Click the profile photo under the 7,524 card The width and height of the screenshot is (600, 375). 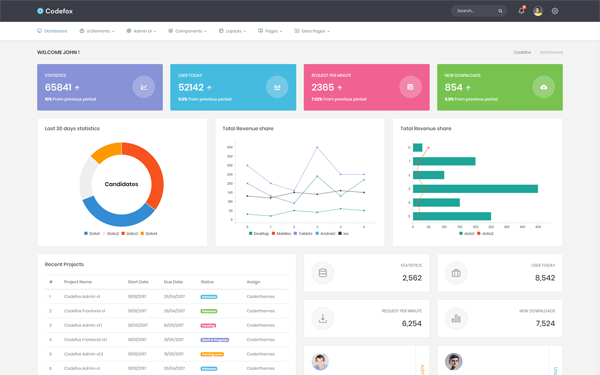[x=453, y=362]
